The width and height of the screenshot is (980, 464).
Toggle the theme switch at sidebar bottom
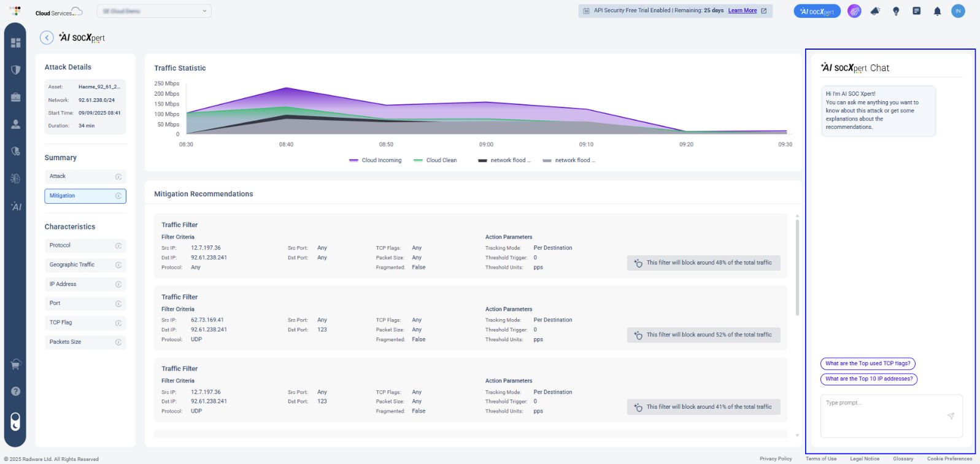[x=16, y=422]
